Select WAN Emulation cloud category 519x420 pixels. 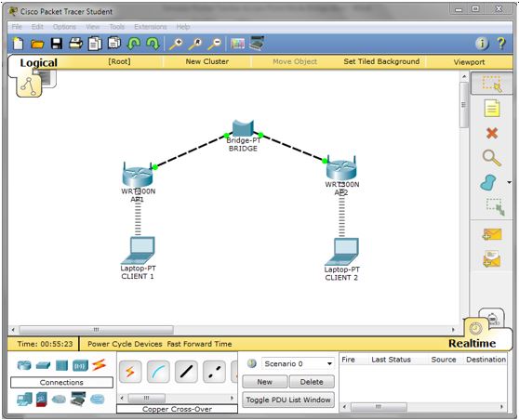click(59, 400)
